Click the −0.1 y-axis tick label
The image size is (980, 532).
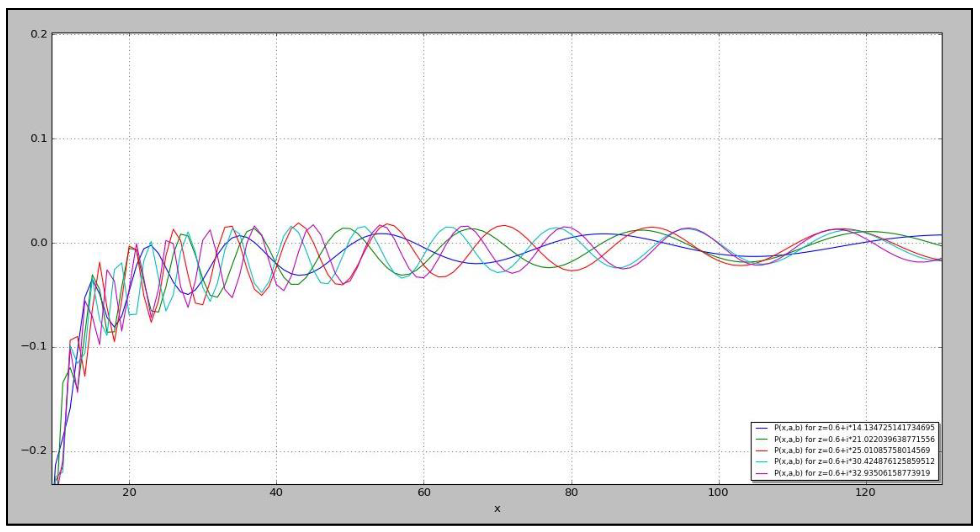[x=34, y=347]
